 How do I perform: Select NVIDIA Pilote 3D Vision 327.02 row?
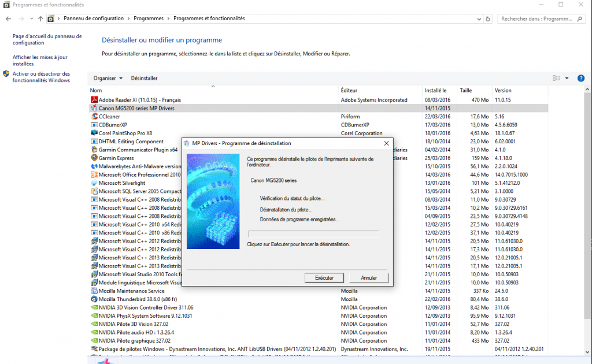(x=319, y=324)
